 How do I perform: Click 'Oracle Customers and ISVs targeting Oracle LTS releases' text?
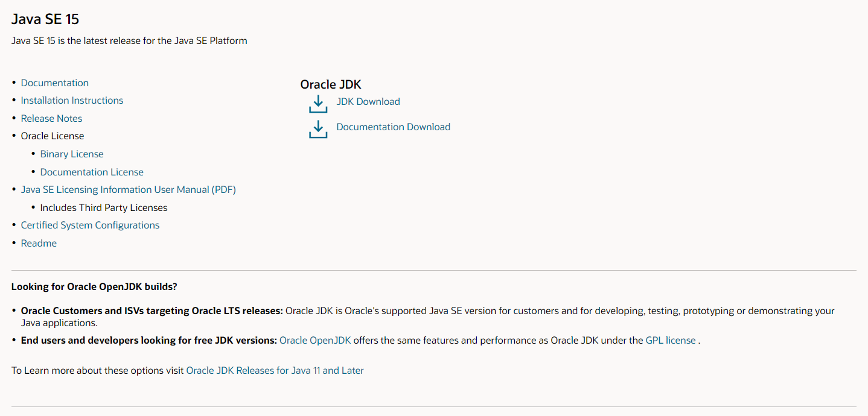click(x=152, y=311)
